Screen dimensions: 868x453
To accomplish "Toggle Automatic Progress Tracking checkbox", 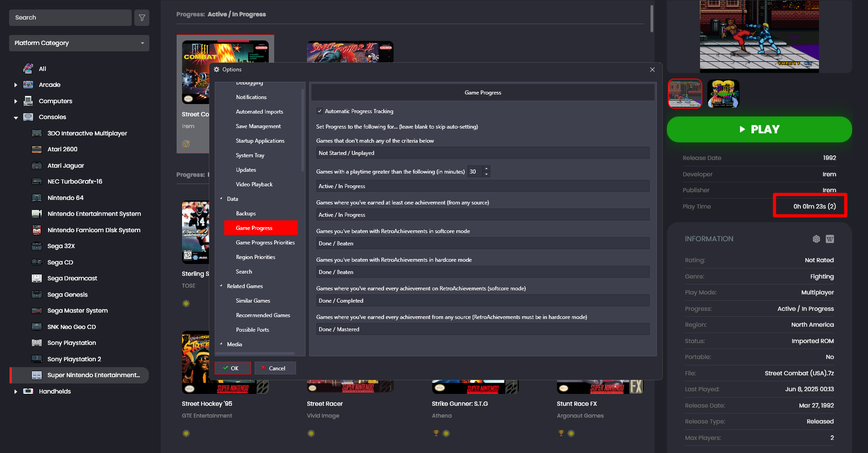I will click(320, 111).
